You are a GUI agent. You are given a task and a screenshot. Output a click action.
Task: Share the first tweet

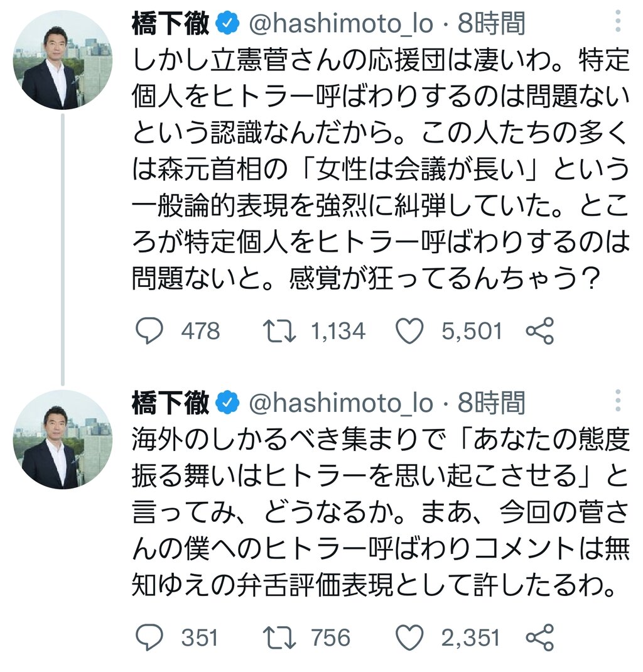coord(540,331)
